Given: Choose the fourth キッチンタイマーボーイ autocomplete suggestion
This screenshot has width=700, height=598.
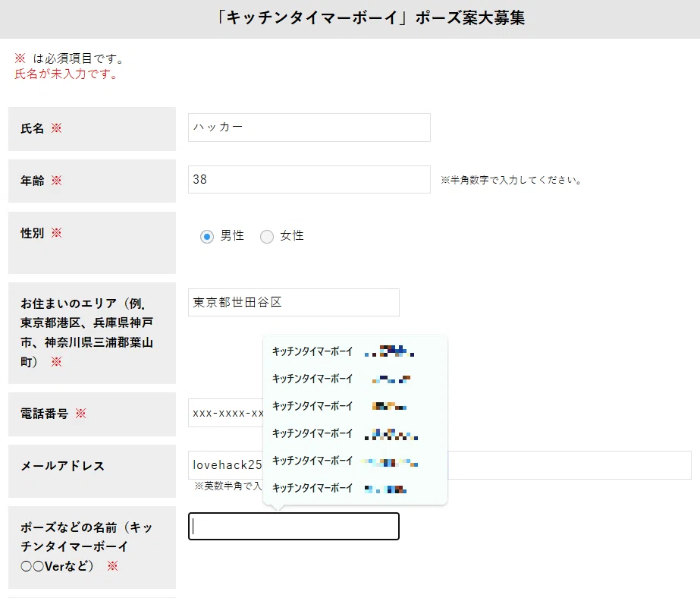Looking at the screenshot, I should (355, 433).
